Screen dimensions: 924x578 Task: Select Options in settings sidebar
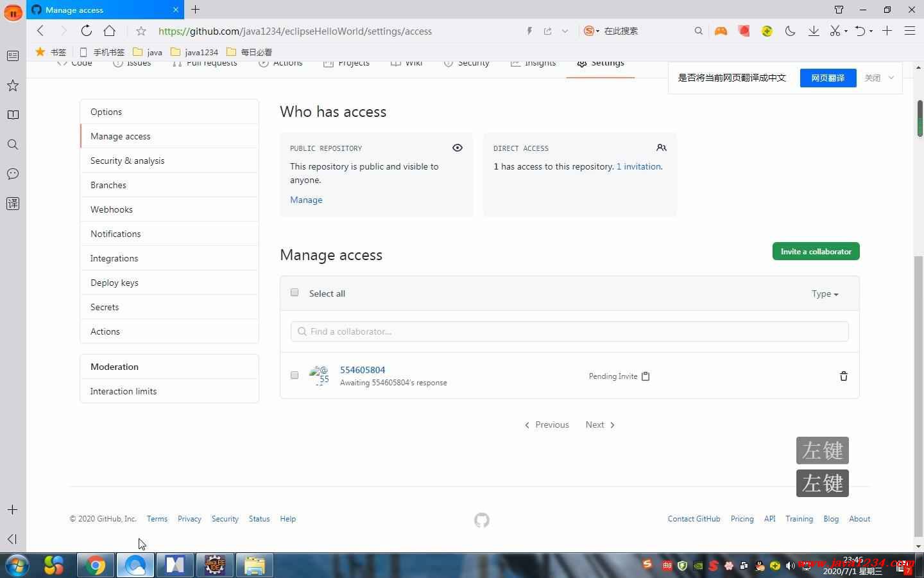pos(169,112)
